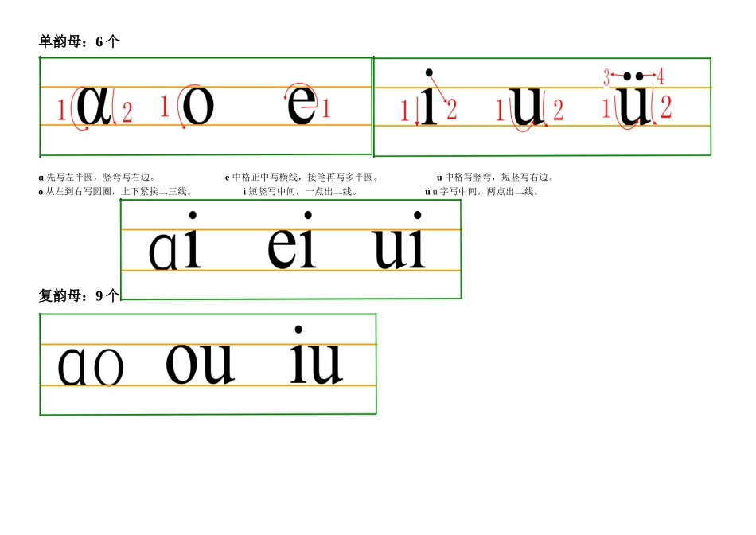Click the letter ü with two dots
This screenshot has height=535, width=756.
coord(634,100)
